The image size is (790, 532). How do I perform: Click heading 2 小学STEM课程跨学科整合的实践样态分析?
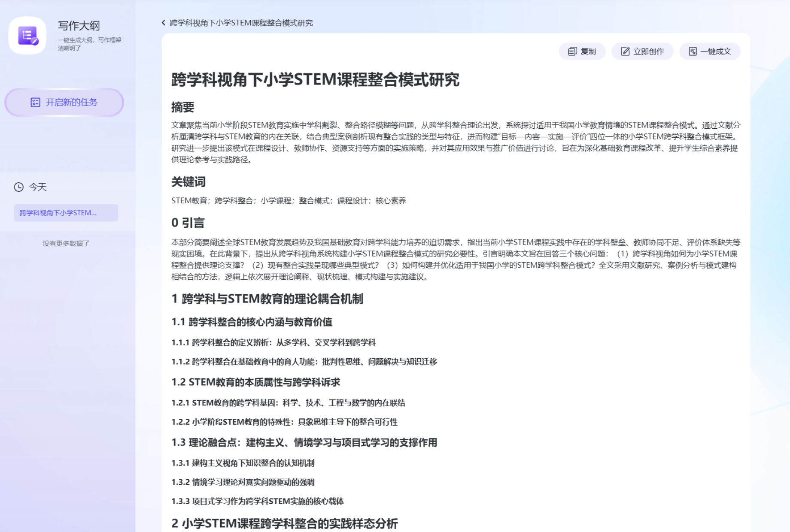(285, 523)
